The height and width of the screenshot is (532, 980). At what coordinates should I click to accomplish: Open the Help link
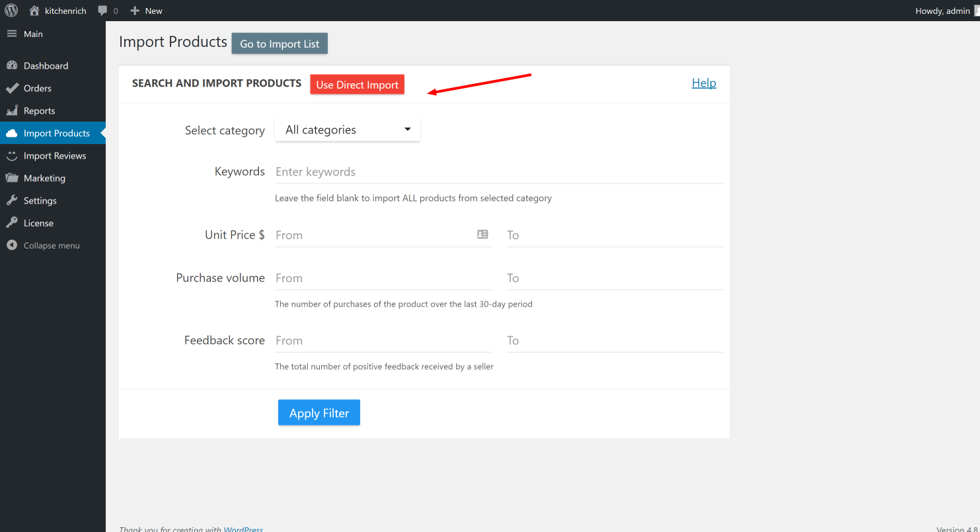pos(704,83)
